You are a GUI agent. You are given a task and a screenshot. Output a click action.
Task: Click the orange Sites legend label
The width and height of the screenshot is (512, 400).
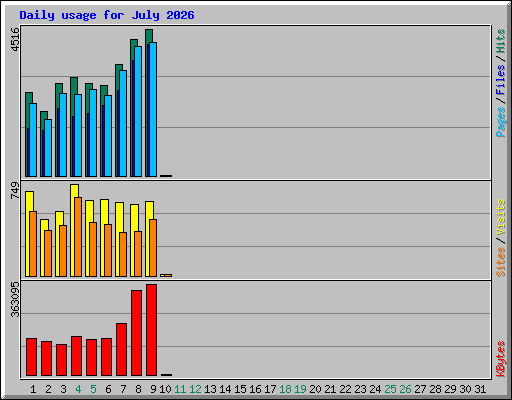500,262
